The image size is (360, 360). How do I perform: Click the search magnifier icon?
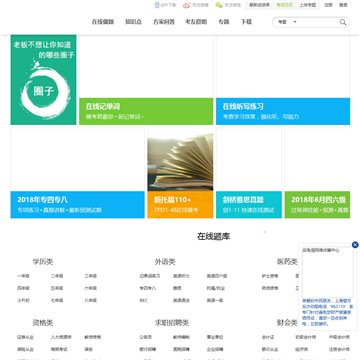coord(343,22)
